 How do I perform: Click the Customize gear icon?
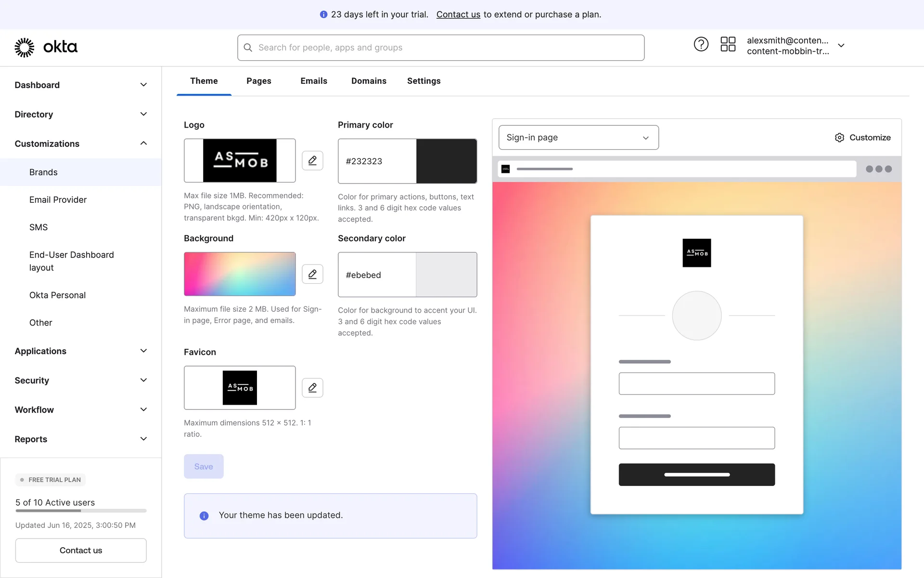839,138
